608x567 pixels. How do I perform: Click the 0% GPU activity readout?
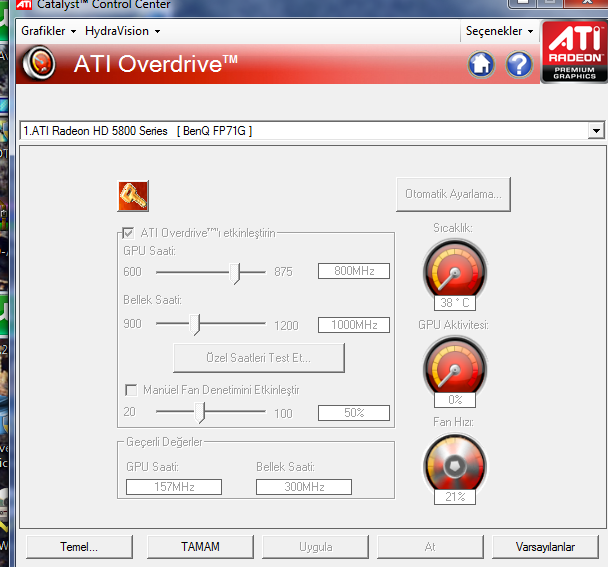pos(455,400)
